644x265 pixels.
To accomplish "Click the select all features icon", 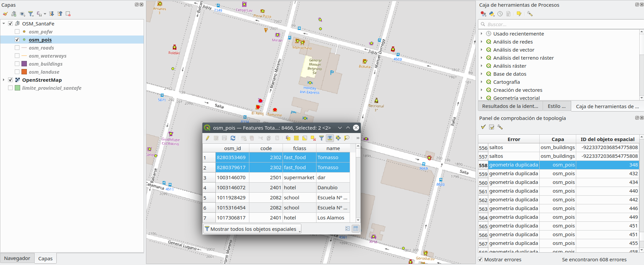I will 296,138.
